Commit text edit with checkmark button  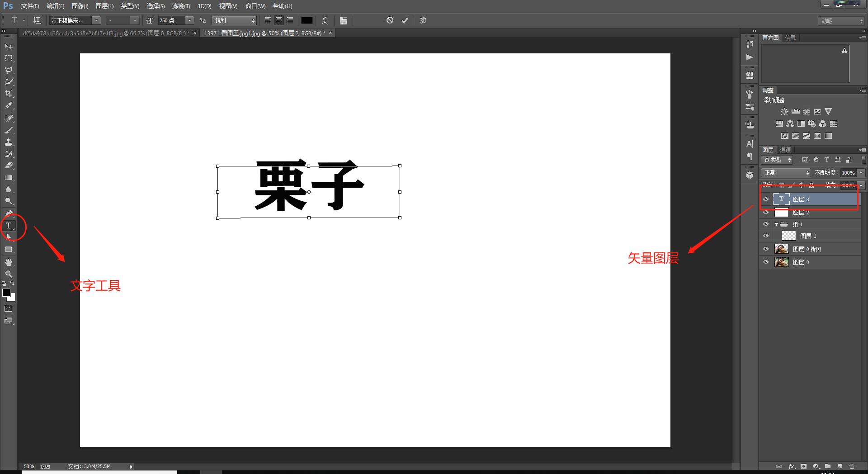(405, 20)
